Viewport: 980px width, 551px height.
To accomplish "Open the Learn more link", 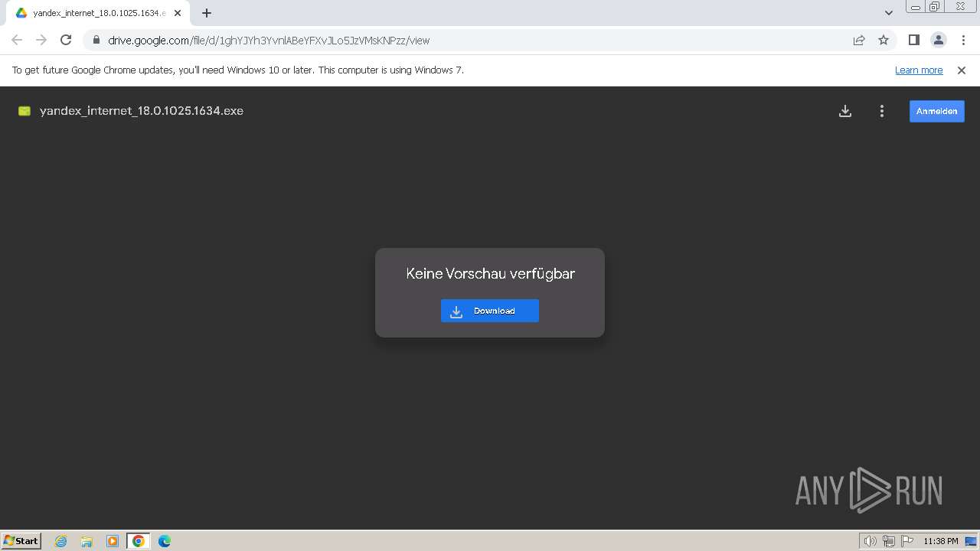I will 919,70.
